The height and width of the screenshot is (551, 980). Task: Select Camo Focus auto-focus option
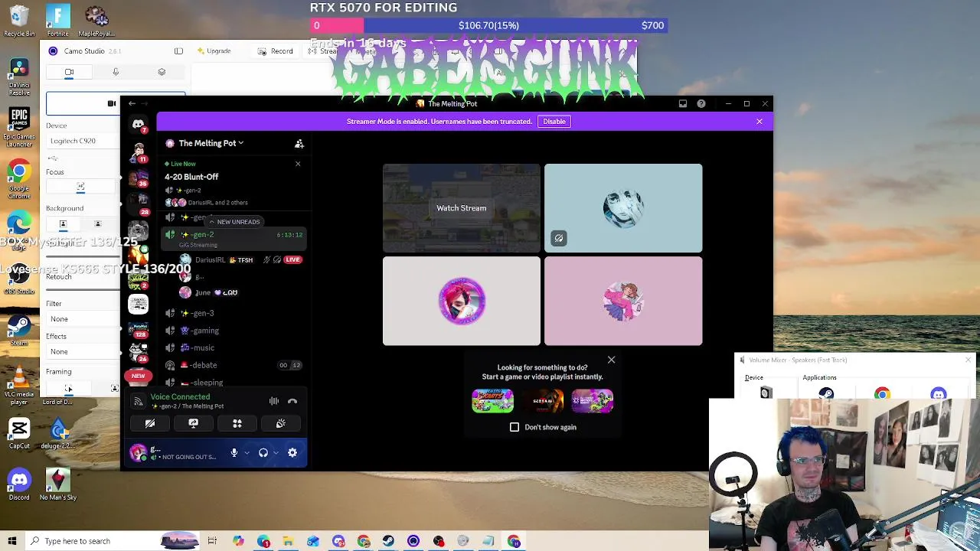tap(80, 187)
